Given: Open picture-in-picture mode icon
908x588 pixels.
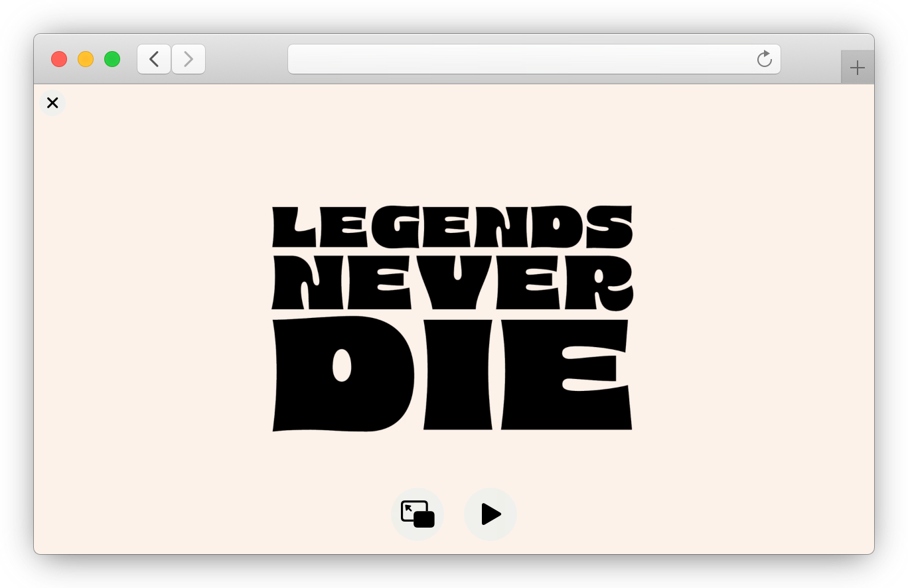Looking at the screenshot, I should [x=417, y=514].
